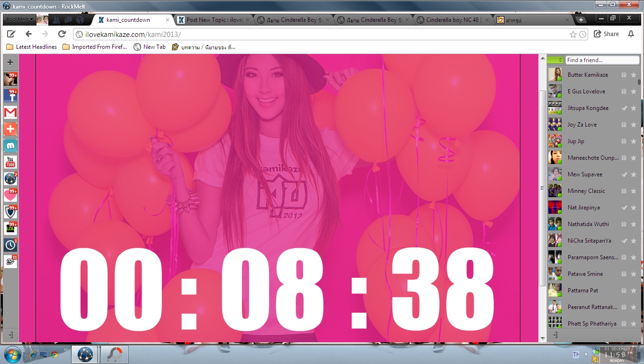
Task: Toggle favorite star for E Gus Lovelove
Action: [634, 91]
